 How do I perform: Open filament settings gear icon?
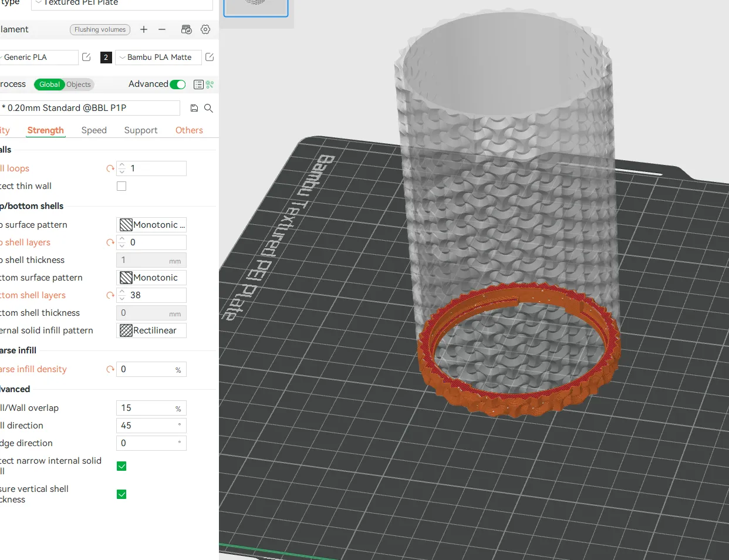coord(205,29)
